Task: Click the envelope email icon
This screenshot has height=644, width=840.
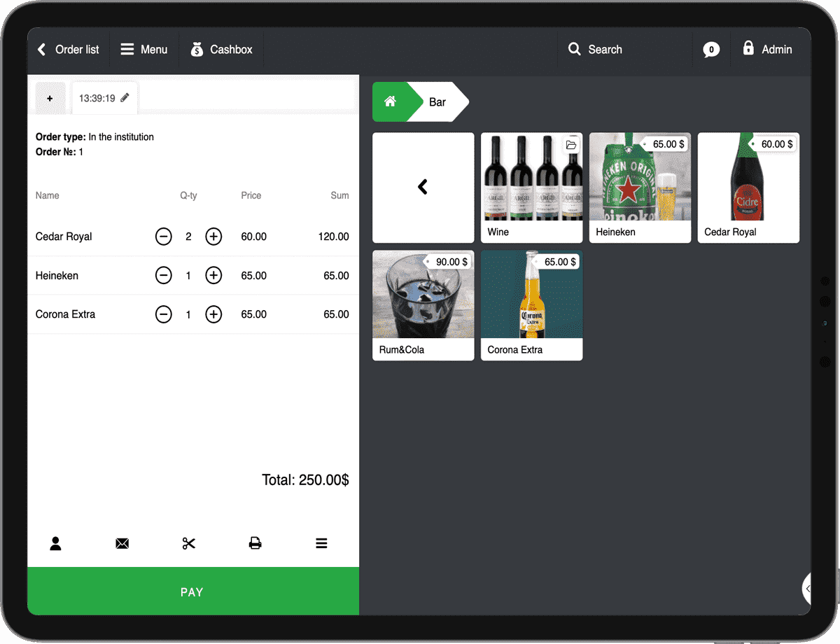Action: (122, 543)
